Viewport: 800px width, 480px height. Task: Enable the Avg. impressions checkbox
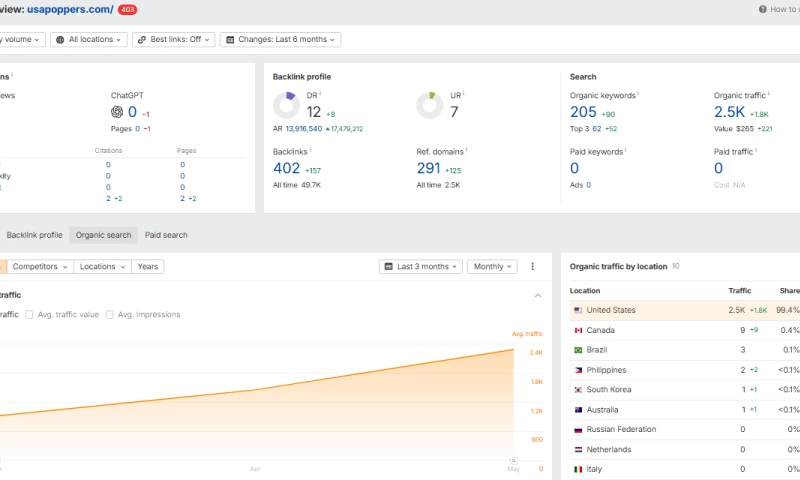click(109, 315)
